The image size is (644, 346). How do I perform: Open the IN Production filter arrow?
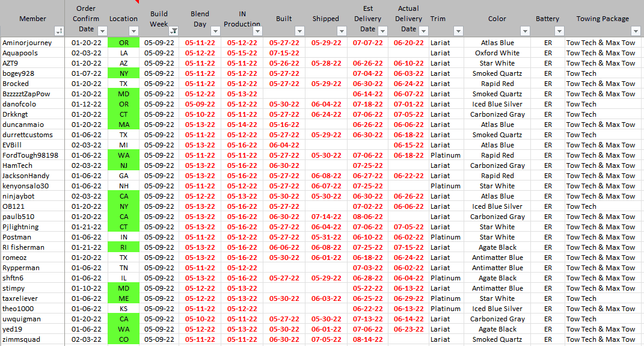(x=256, y=31)
